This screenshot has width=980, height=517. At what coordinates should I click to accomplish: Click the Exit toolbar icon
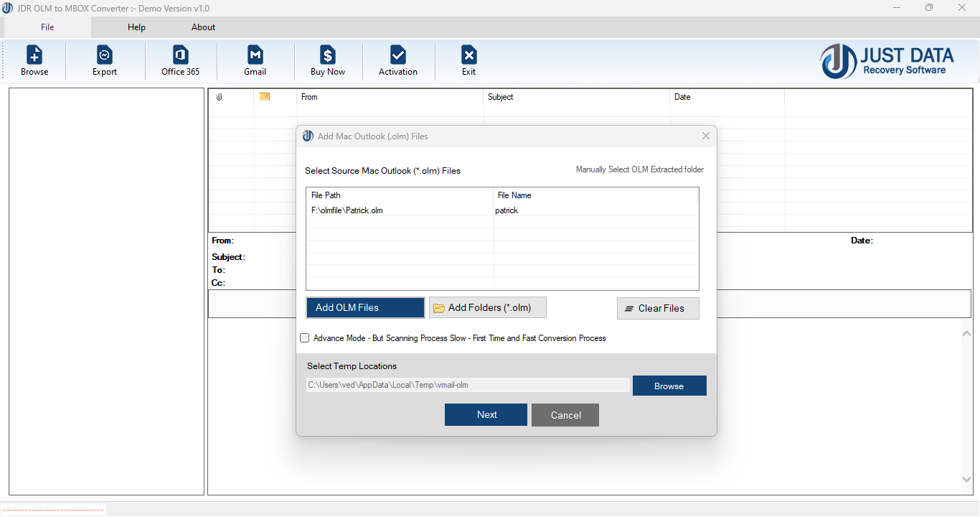(468, 60)
